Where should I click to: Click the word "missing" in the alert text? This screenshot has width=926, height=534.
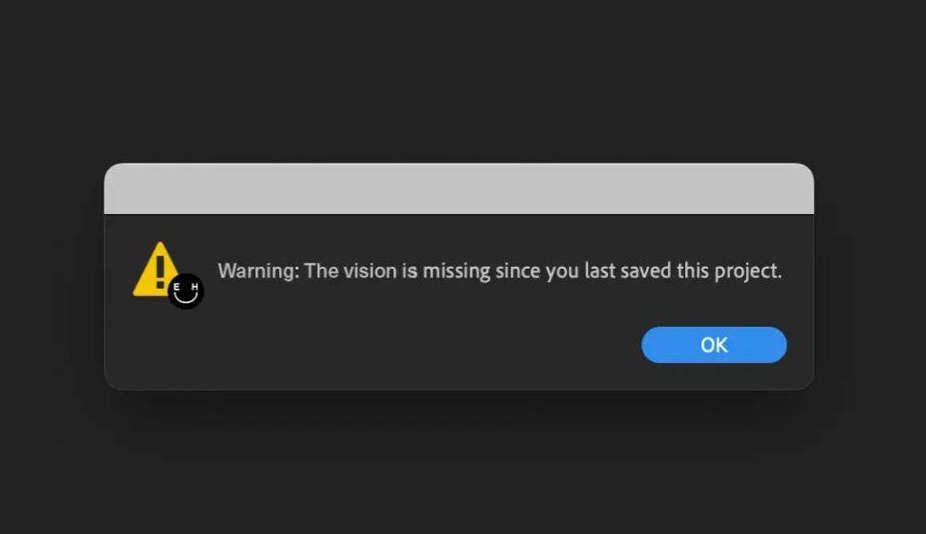click(x=456, y=271)
